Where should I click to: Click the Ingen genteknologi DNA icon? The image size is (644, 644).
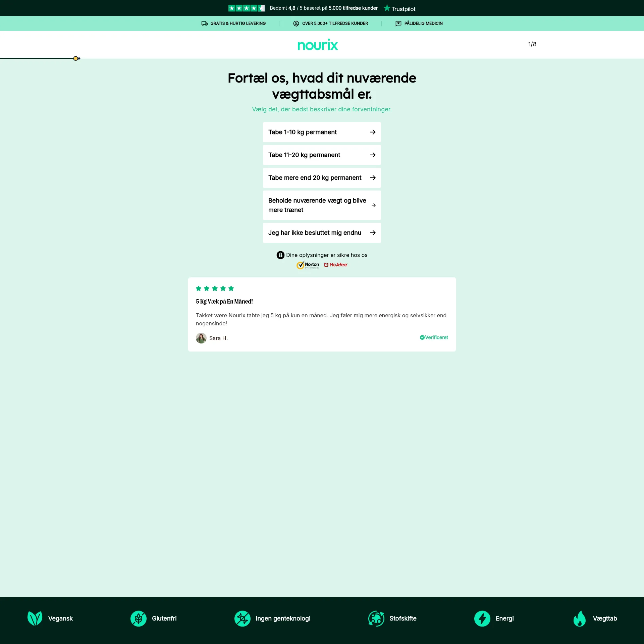(242, 619)
